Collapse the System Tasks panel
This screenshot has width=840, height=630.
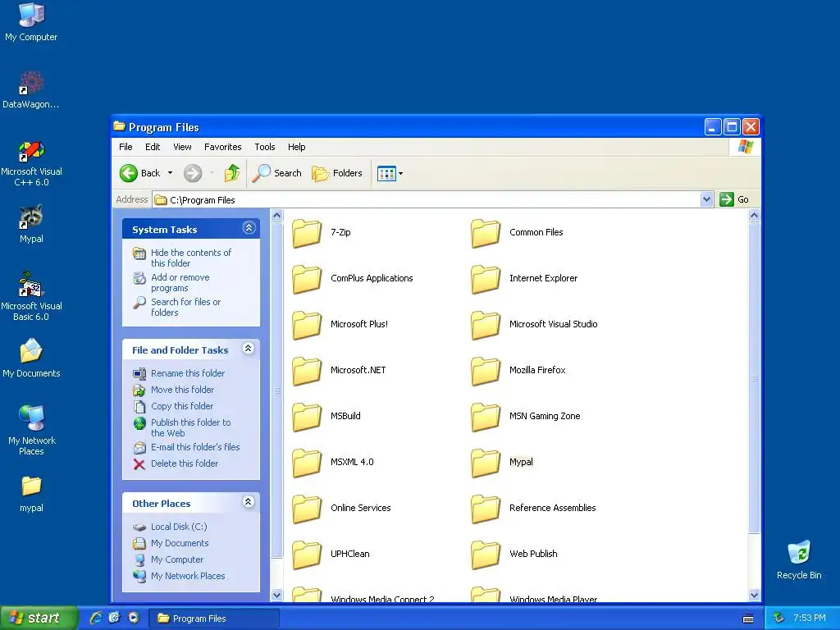(x=249, y=228)
